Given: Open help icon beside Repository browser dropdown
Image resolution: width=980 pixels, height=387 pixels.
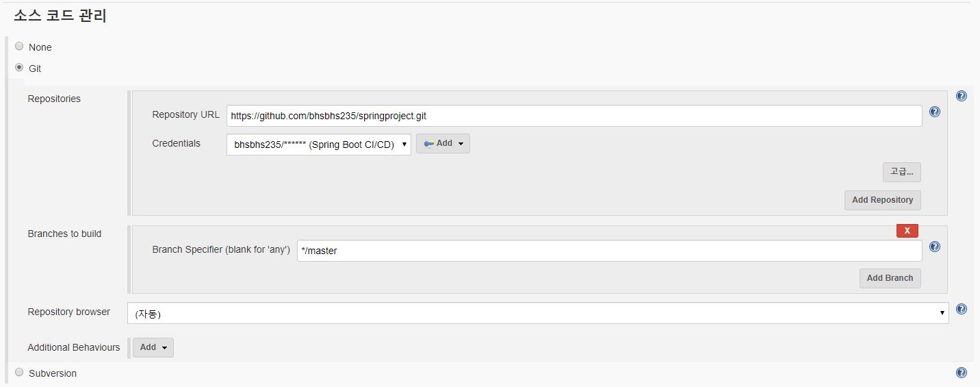Looking at the screenshot, I should click(x=961, y=309).
